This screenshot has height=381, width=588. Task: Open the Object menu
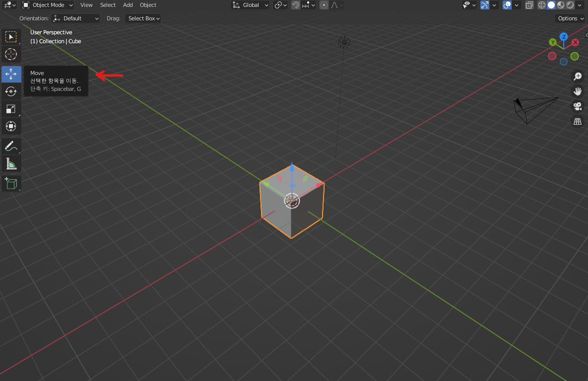(148, 5)
